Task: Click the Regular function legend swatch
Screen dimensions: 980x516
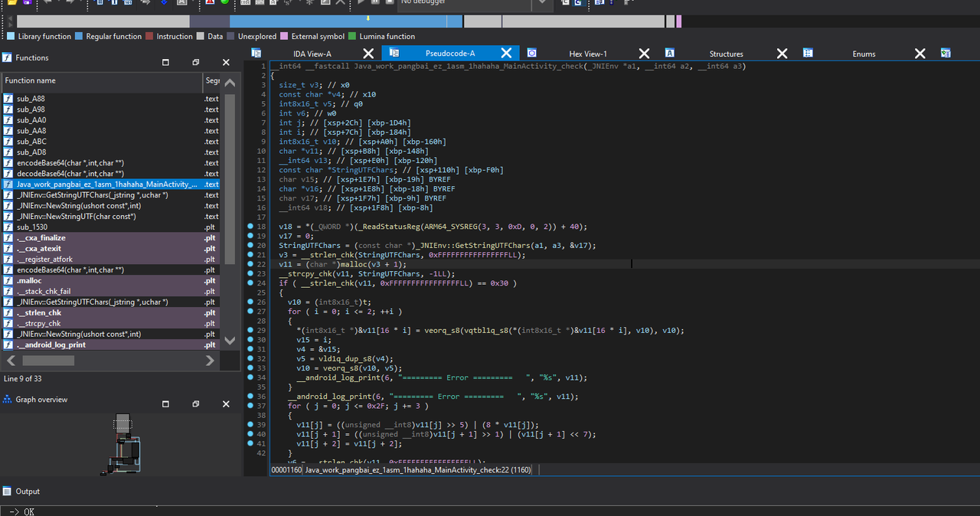Action: pyautogui.click(x=79, y=36)
